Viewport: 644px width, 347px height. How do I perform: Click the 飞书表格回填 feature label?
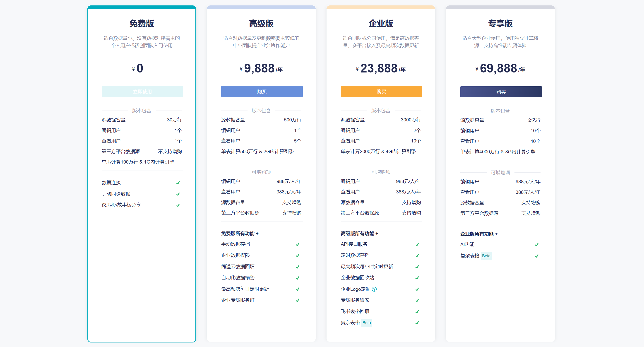[x=355, y=311]
